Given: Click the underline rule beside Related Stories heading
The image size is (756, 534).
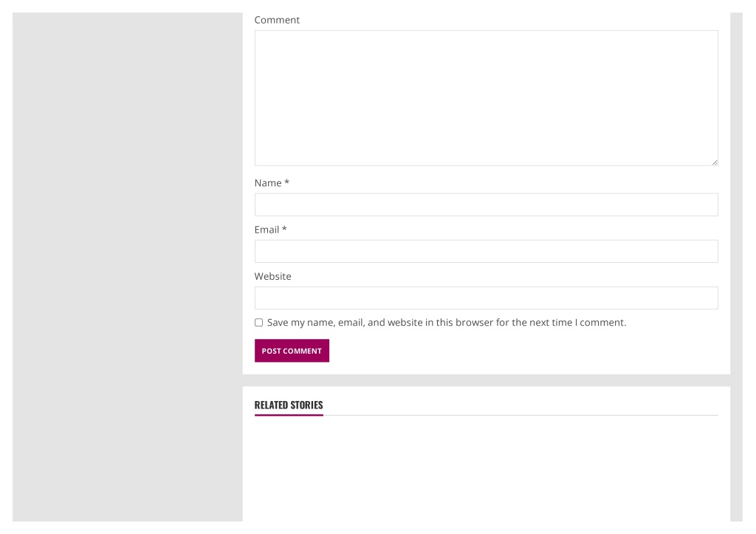Looking at the screenshot, I should coord(520,415).
